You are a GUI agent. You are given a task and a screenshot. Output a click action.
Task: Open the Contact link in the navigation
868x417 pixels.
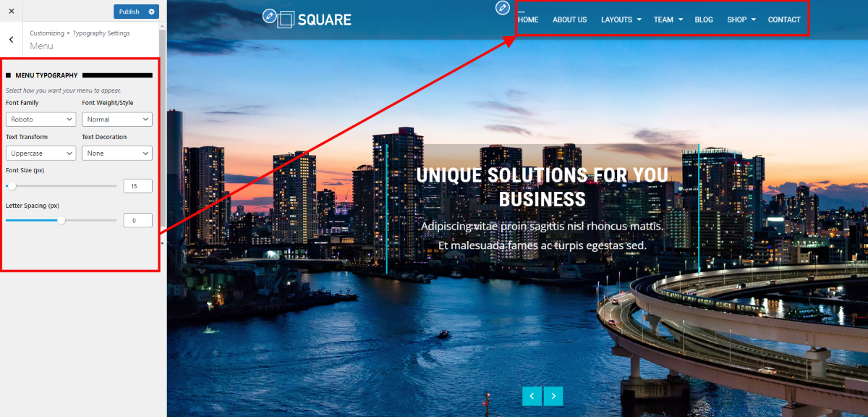pos(784,20)
